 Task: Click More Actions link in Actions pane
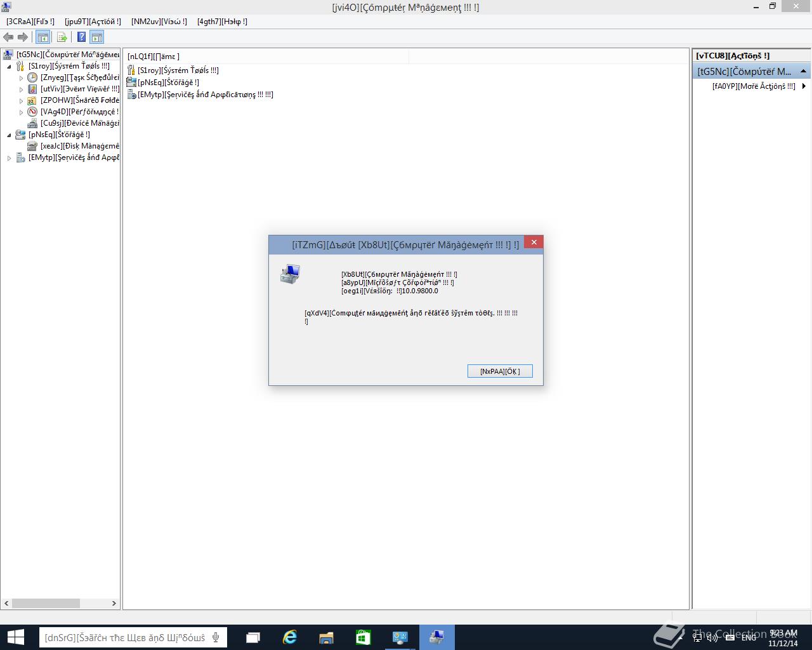(754, 86)
